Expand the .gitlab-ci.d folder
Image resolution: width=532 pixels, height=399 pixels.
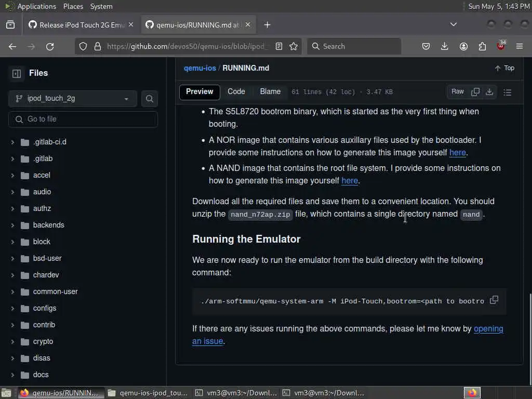point(12,142)
